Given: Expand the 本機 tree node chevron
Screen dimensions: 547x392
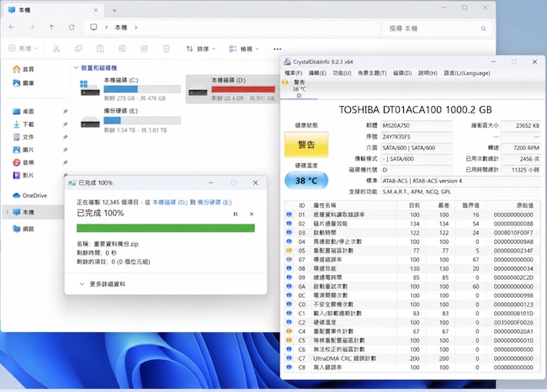Looking at the screenshot, I should point(7,212).
